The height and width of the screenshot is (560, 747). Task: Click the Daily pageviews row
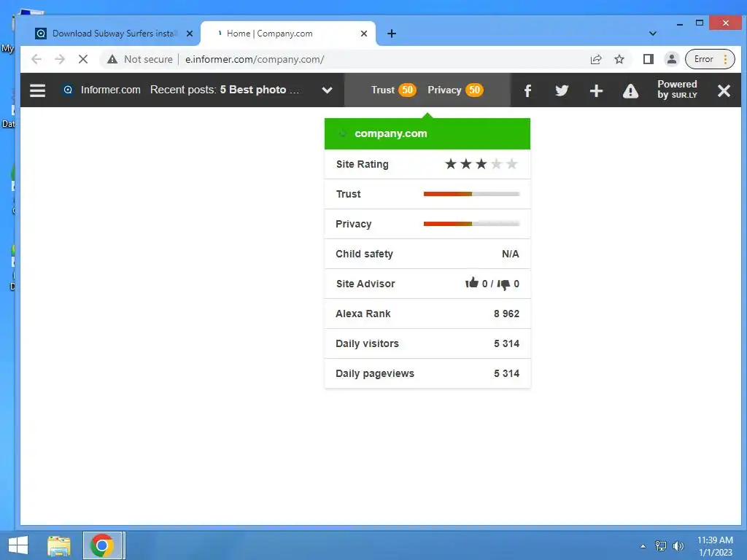[427, 374]
